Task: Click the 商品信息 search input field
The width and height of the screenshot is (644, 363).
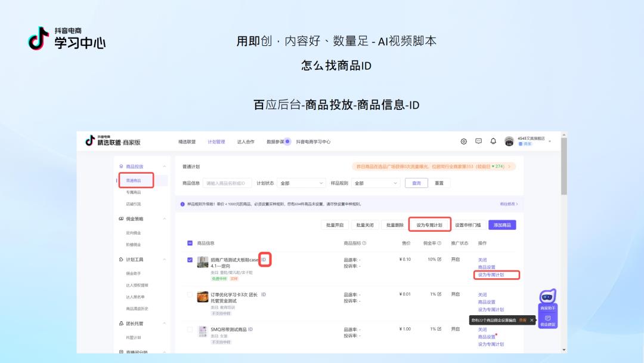Action: pos(227,183)
